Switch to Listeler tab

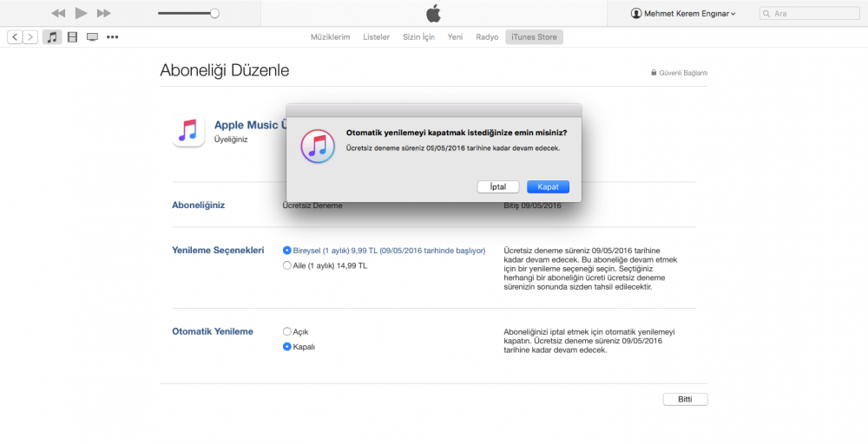click(377, 37)
